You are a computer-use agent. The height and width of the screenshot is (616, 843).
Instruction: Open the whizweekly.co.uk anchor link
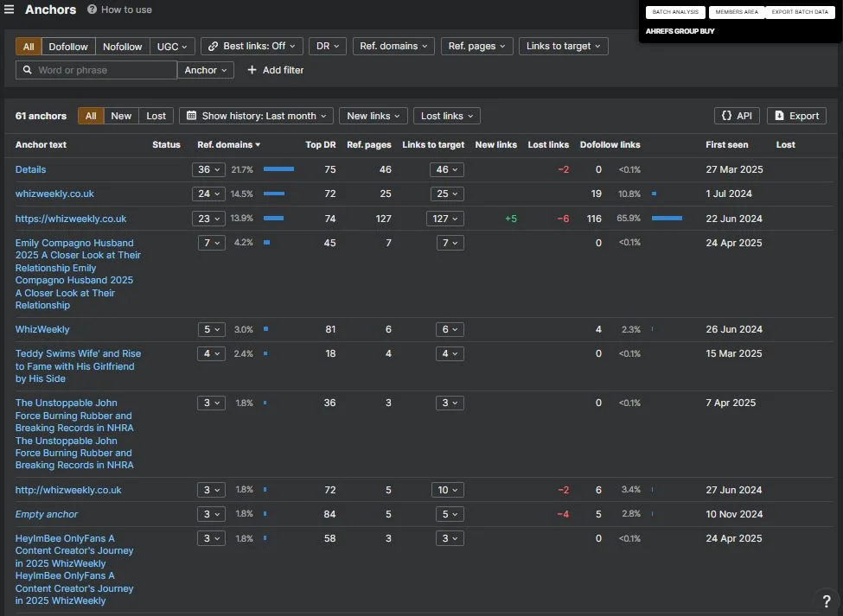click(54, 194)
